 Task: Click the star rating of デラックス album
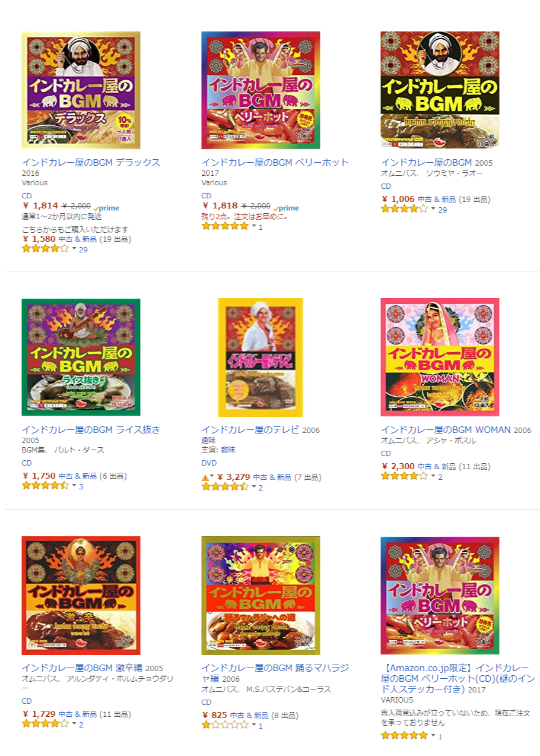(x=45, y=249)
